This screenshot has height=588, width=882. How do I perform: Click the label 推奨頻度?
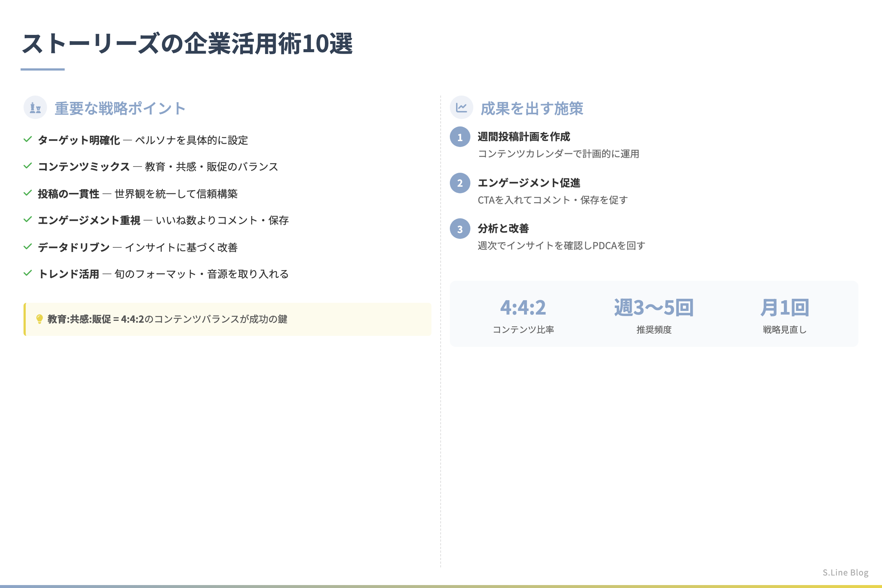tap(654, 330)
